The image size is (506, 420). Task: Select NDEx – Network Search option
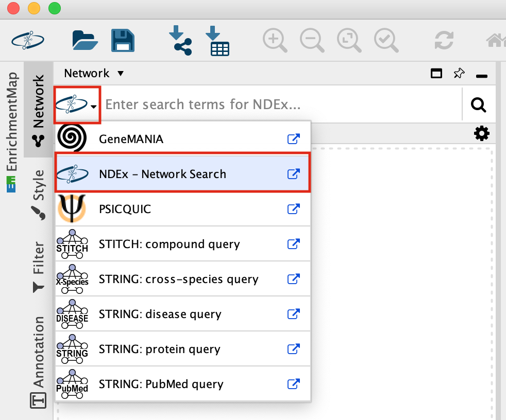click(x=162, y=174)
